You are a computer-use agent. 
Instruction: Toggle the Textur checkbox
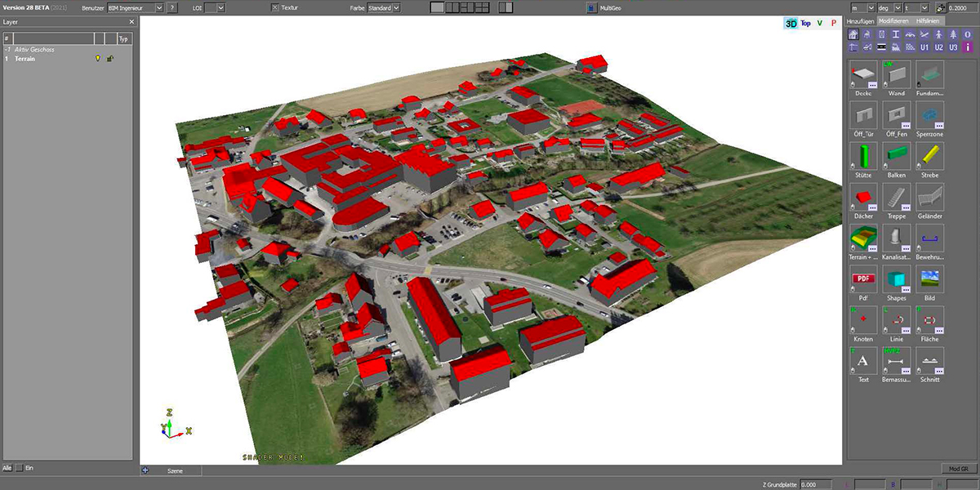click(x=275, y=7)
